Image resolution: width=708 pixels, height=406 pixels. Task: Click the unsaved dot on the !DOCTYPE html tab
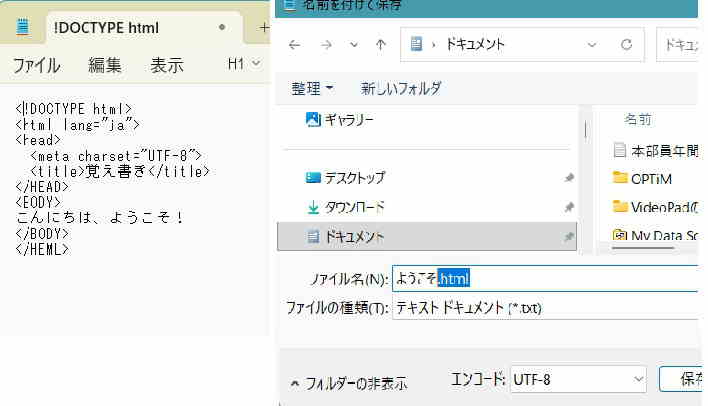[x=222, y=27]
